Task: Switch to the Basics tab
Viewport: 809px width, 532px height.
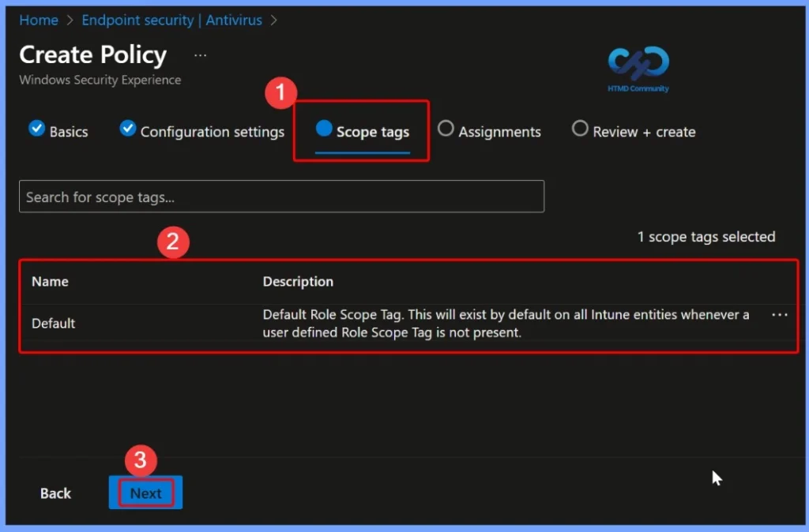Action: click(67, 132)
